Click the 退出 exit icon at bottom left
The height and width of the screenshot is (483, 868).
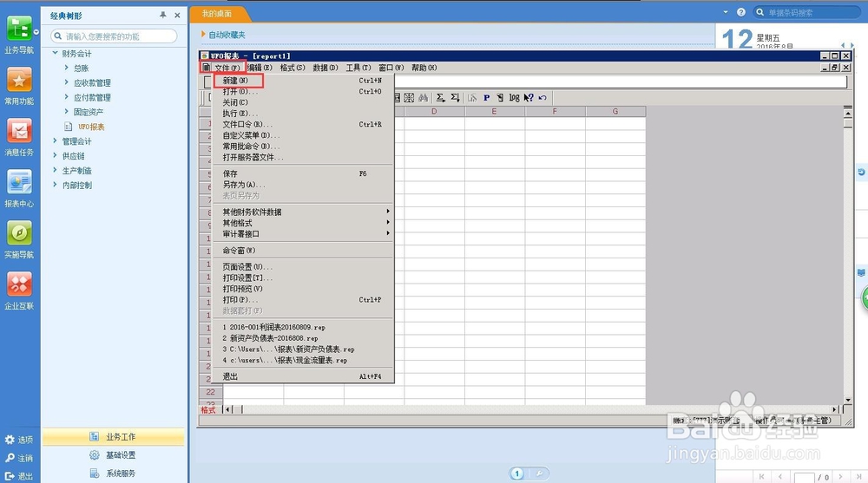(x=10, y=476)
